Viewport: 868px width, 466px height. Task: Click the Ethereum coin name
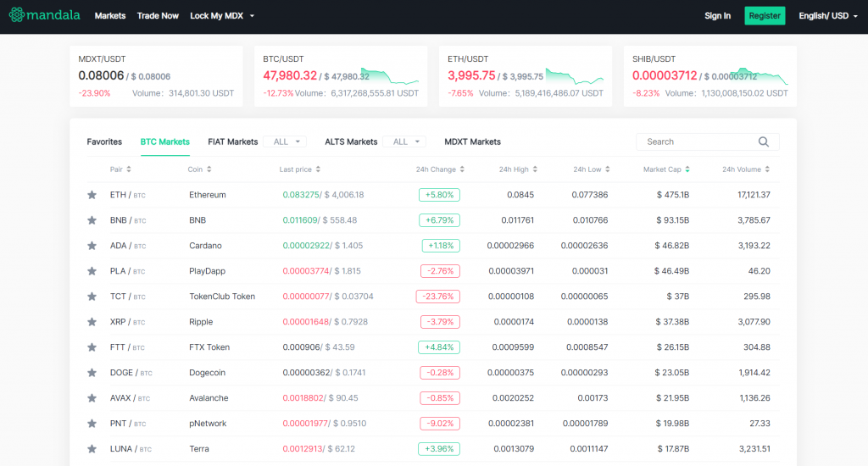pos(208,195)
